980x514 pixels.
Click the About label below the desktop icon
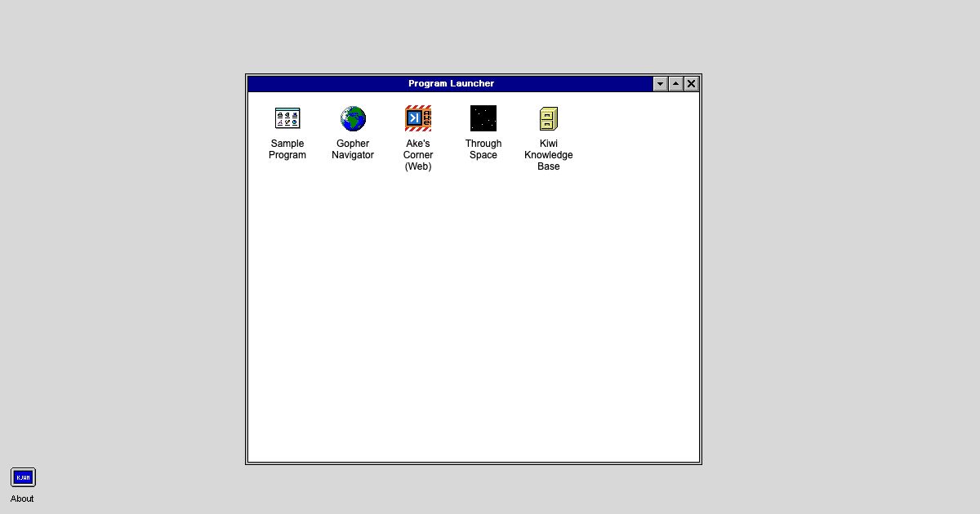(22, 498)
